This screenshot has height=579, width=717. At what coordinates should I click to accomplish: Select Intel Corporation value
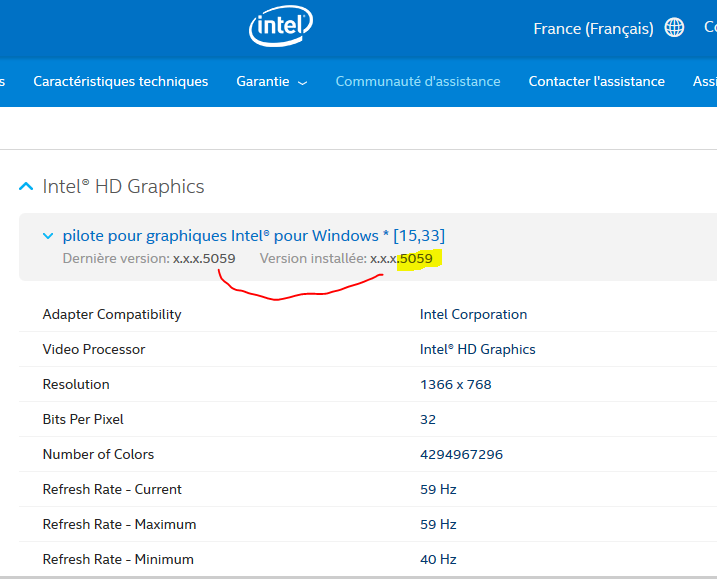(x=473, y=314)
